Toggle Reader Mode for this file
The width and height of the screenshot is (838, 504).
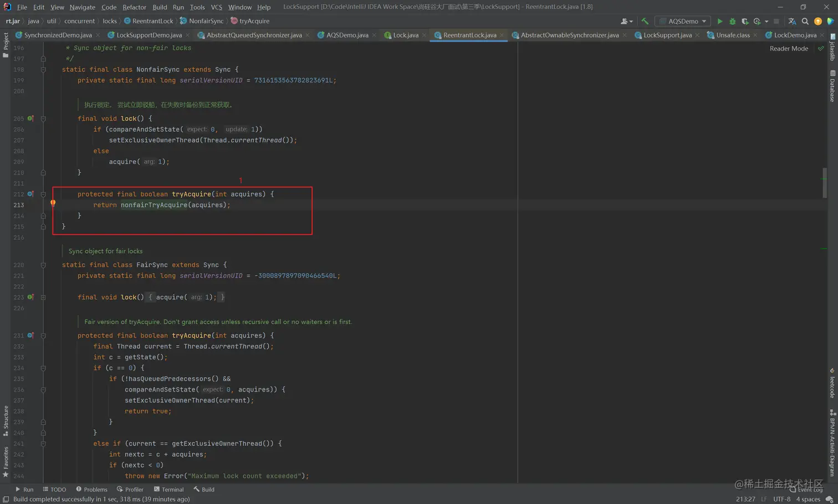[789, 49]
